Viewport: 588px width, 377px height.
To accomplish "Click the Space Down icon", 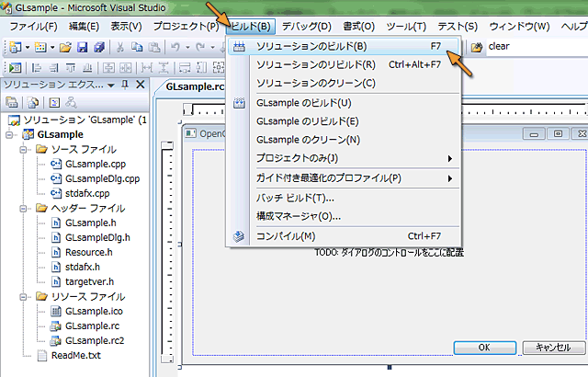I will [164, 68].
